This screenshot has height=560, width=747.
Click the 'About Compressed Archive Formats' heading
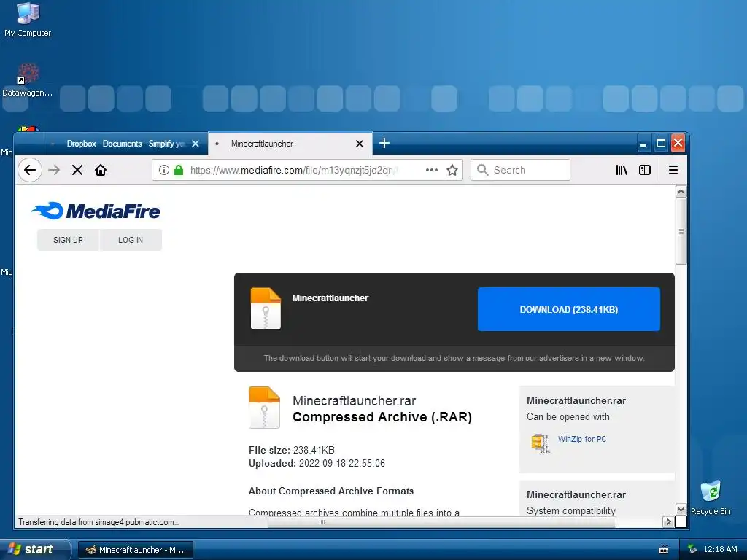click(x=331, y=491)
